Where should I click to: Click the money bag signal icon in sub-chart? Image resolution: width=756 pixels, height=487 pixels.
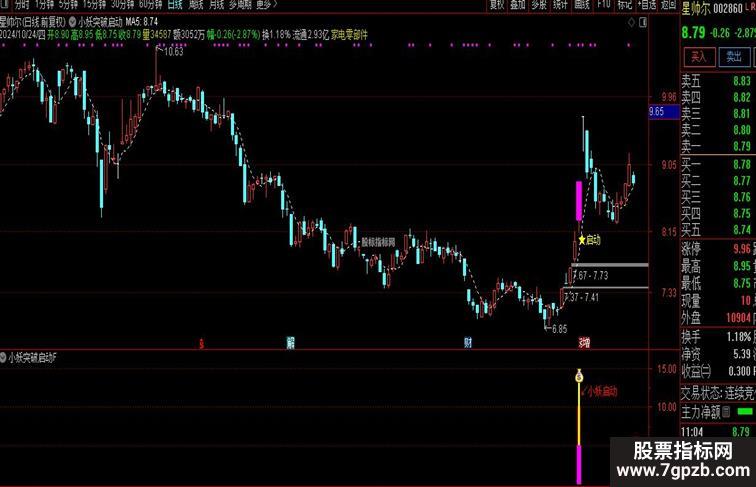click(579, 376)
